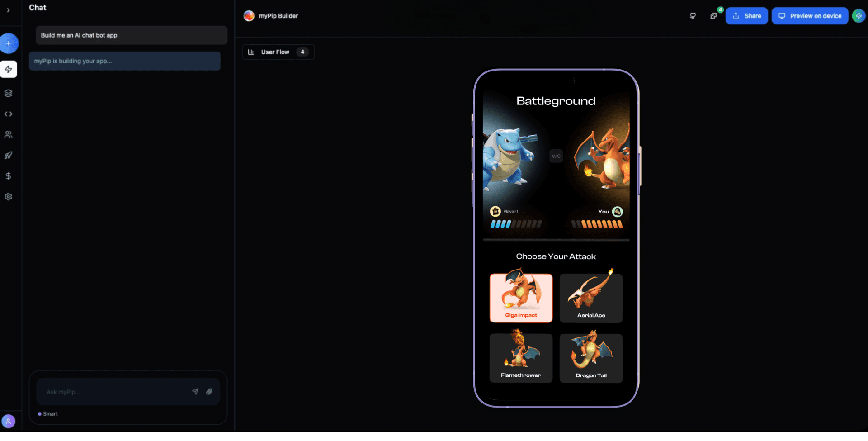Click the Share button
The width and height of the screenshot is (868, 441).
coord(746,16)
